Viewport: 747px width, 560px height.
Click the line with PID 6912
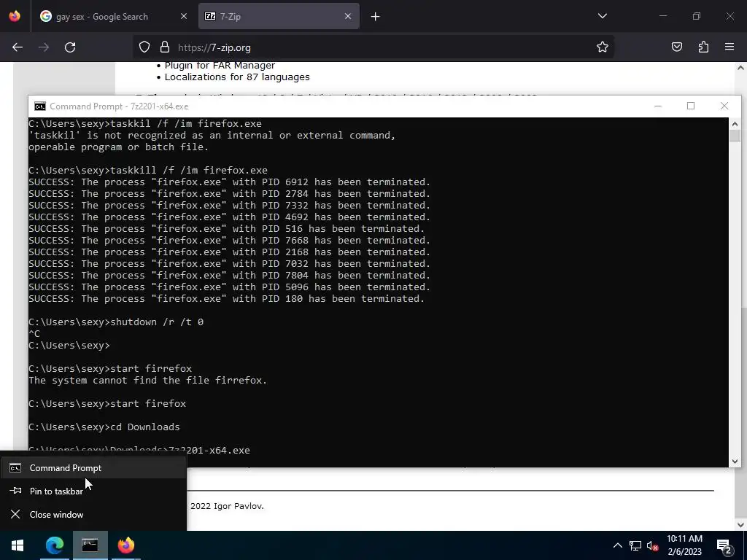pos(229,182)
